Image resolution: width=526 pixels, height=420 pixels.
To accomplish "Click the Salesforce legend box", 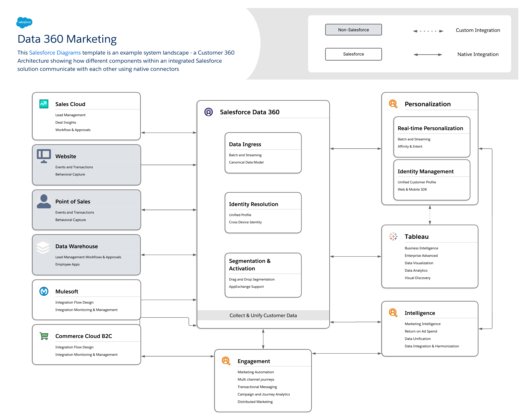I will pyautogui.click(x=353, y=54).
